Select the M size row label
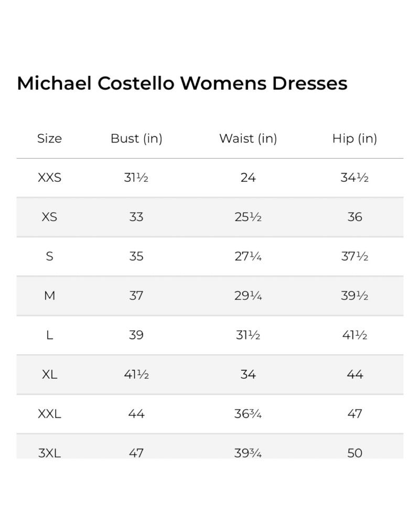The image size is (420, 524). [x=49, y=296]
